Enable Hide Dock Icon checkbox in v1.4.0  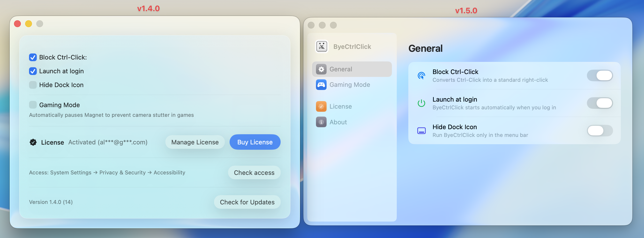pyautogui.click(x=33, y=85)
